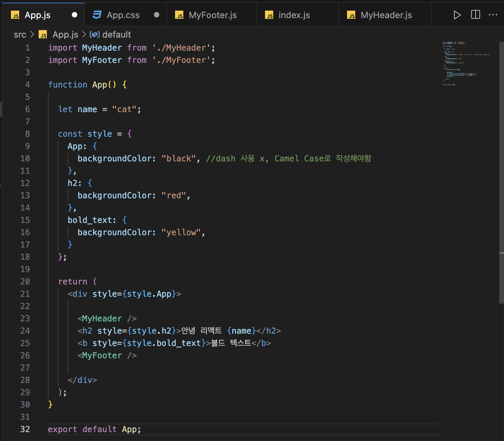504x441 pixels.
Task: Expand the chevron after App.js in breadcrumbs
Action: click(x=83, y=35)
